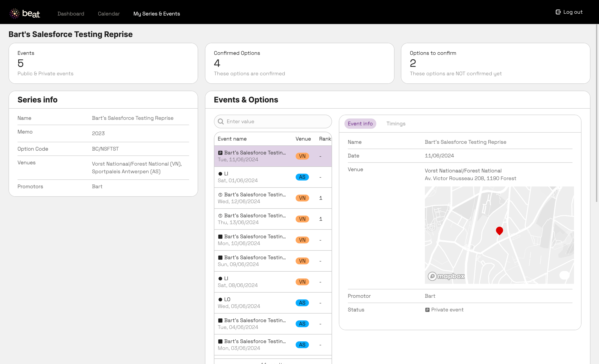Select event dated Sun, 09/06/2024

[273, 261]
